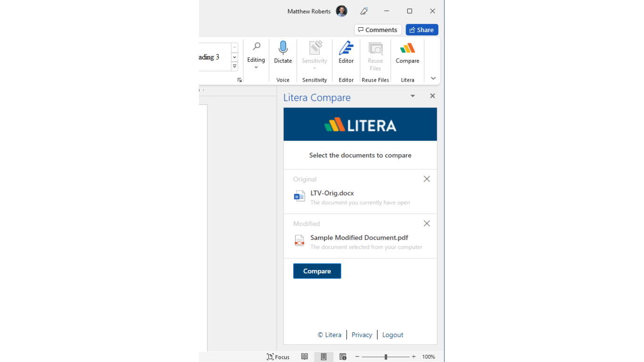Collapse the ribbon with the chevron
644x362 pixels.
coord(433,78)
